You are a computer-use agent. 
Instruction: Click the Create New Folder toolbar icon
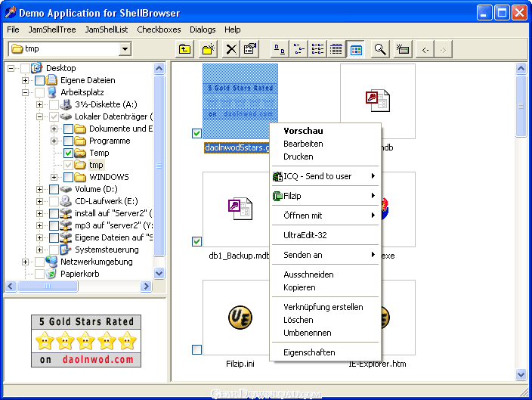[x=208, y=49]
